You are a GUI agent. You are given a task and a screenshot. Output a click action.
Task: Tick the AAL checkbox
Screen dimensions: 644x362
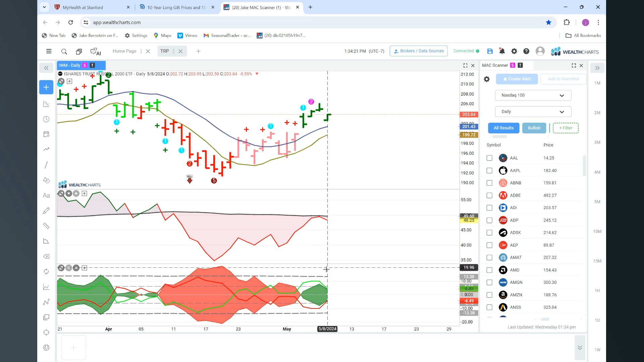(489, 158)
